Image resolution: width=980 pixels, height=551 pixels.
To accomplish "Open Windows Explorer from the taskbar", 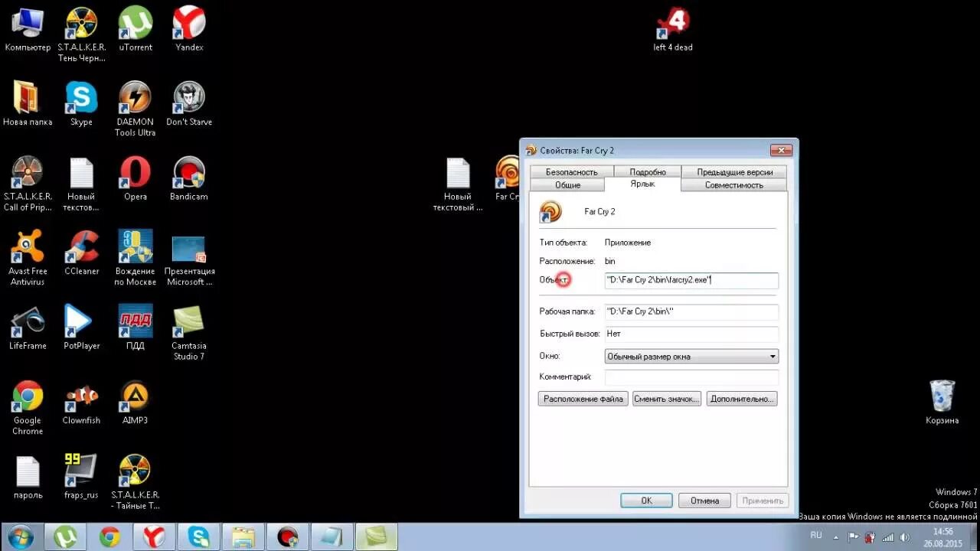I will 243,537.
